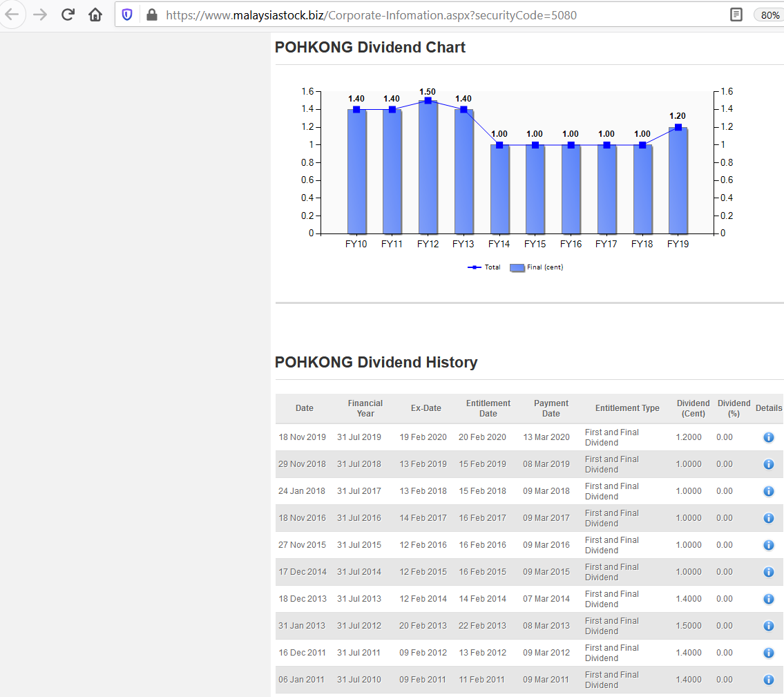The image size is (784, 697).
Task: Click the Ex-Date column header
Action: (426, 408)
